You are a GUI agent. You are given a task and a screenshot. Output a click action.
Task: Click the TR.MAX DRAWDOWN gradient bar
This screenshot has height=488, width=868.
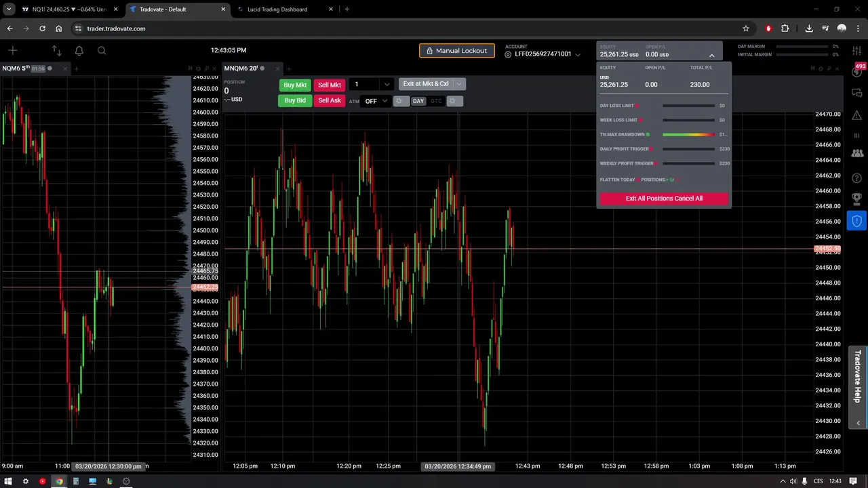(688, 134)
